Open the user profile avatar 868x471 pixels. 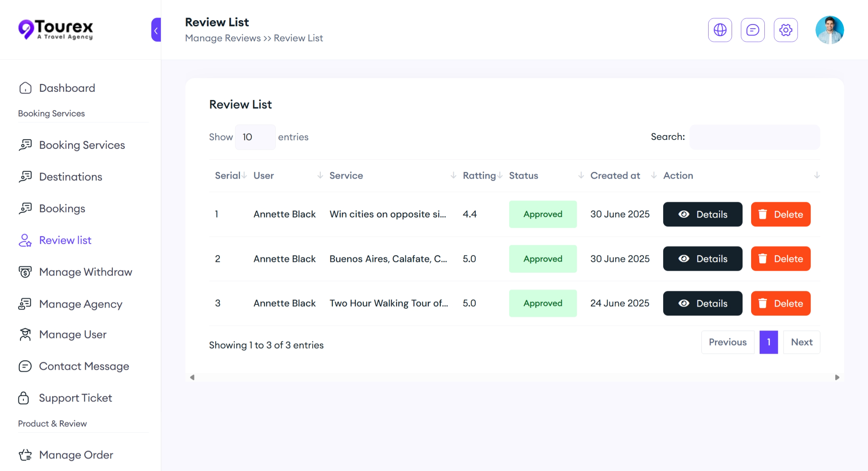tap(829, 30)
